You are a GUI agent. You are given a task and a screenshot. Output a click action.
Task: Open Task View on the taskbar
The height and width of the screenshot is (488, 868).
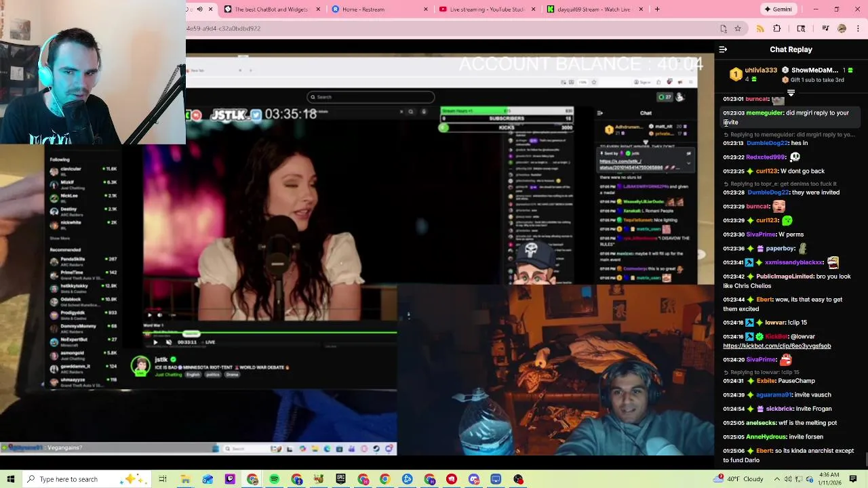(x=163, y=479)
